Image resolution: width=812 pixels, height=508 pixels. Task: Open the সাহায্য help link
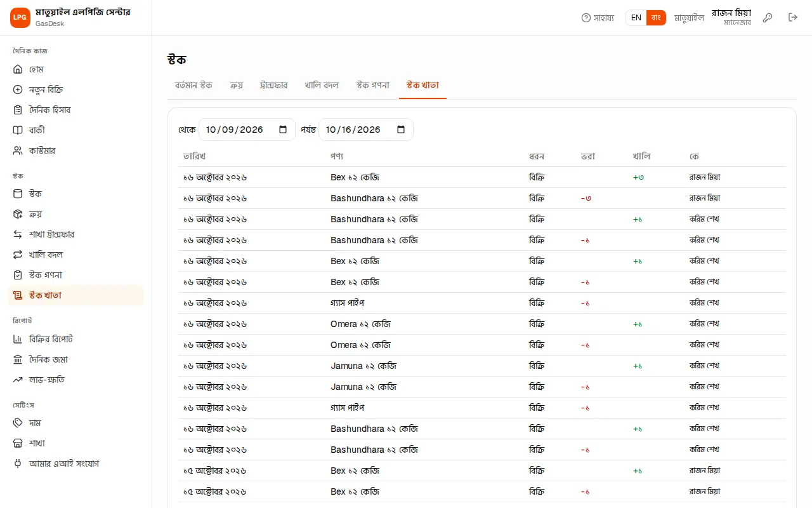point(598,18)
